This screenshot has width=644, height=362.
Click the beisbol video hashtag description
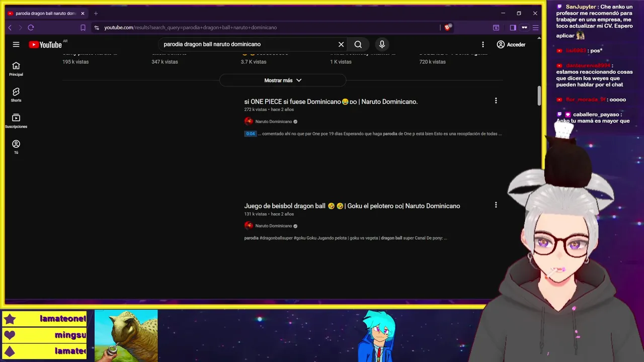[346, 238]
